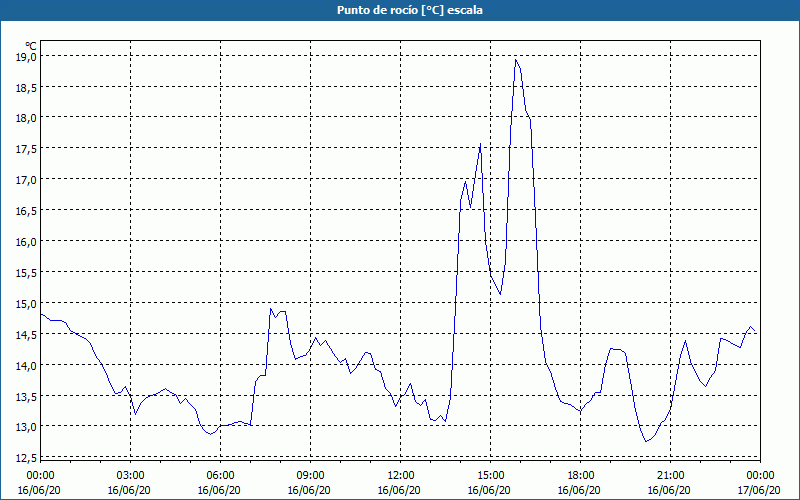Click the 03:00 time label

[130, 476]
